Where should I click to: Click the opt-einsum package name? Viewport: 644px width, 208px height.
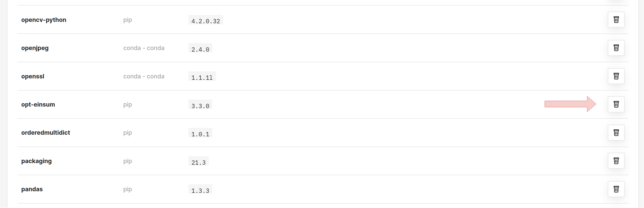[38, 104]
